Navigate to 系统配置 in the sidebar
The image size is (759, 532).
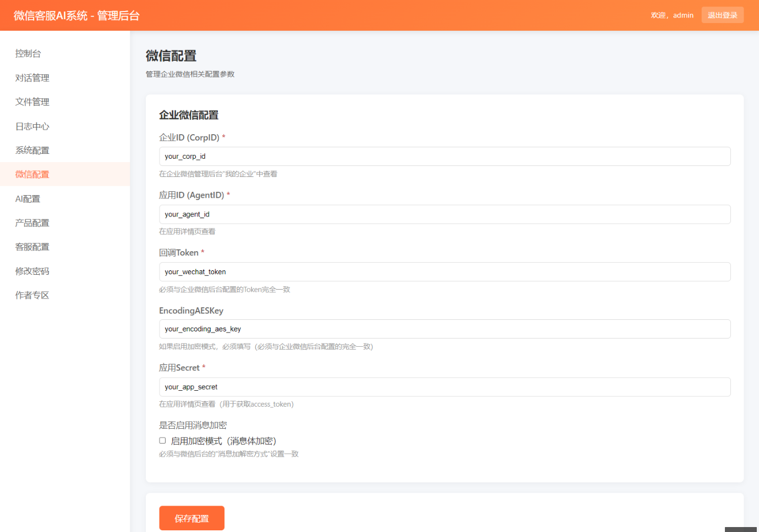coord(32,150)
